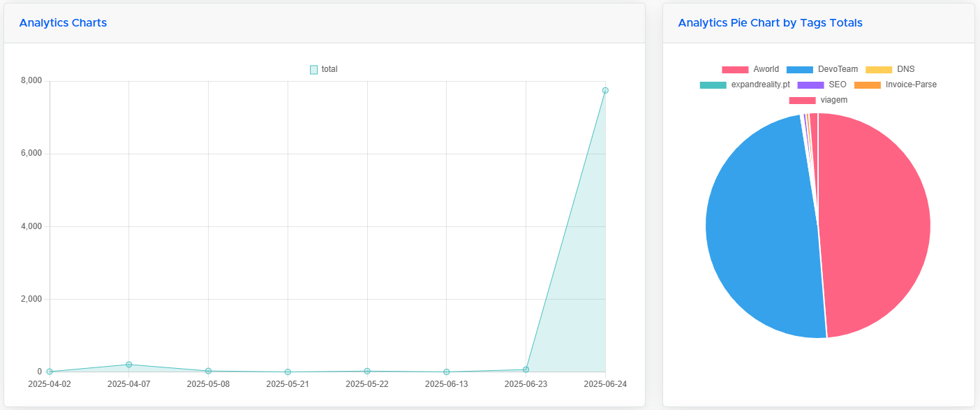980x410 pixels.
Task: Click the 4,000 y-axis label
Action: (x=31, y=226)
